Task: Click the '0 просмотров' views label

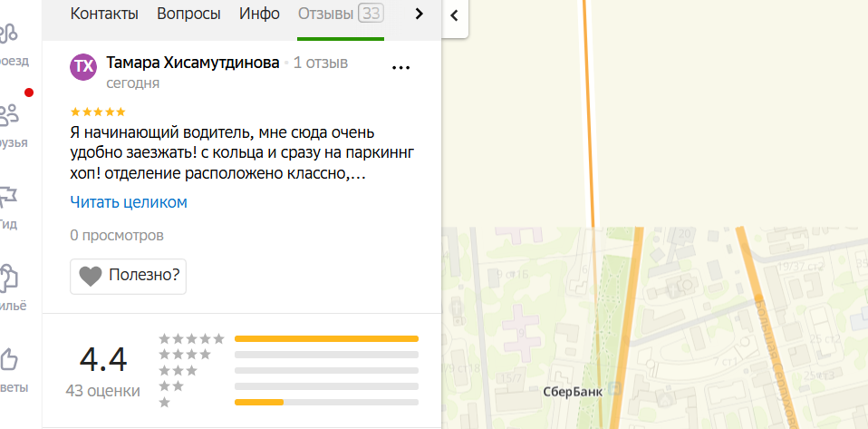Action: pos(117,236)
